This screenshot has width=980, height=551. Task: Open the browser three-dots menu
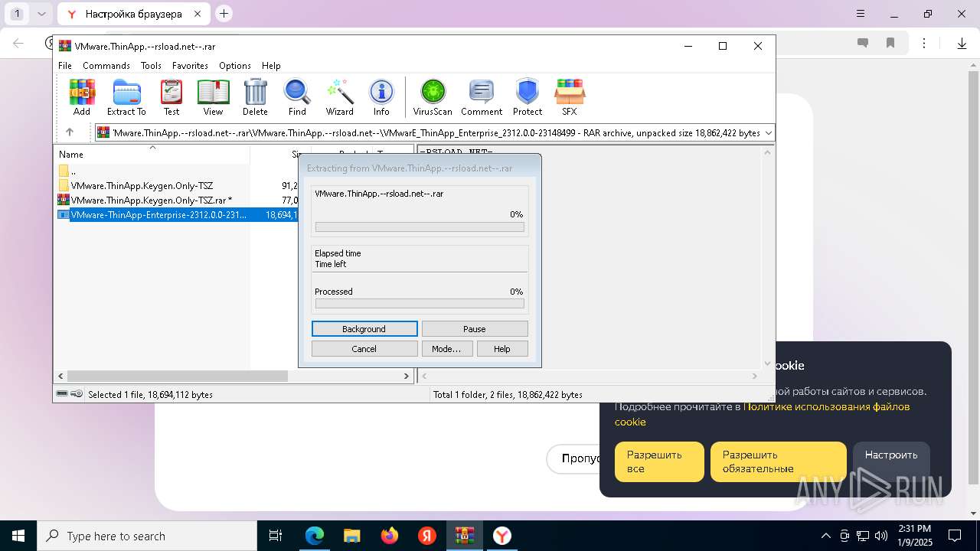(924, 44)
